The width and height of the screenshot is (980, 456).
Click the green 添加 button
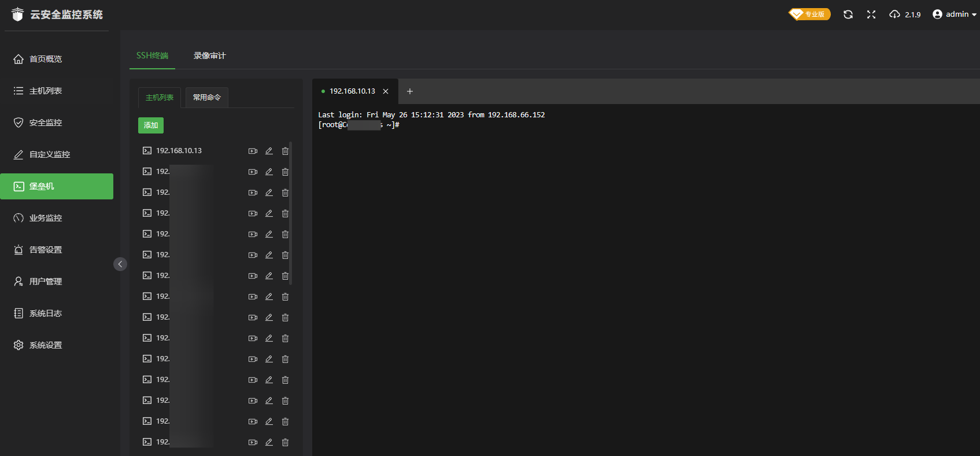(151, 125)
